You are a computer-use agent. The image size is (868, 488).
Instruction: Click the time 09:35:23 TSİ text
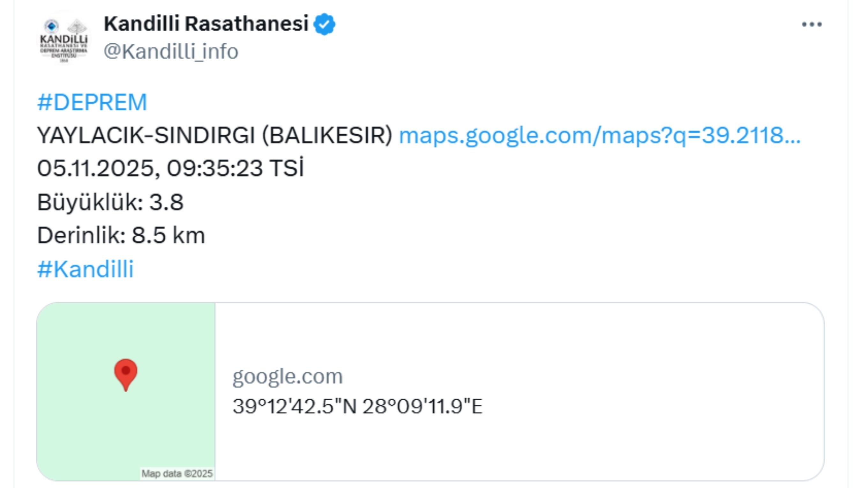point(235,168)
